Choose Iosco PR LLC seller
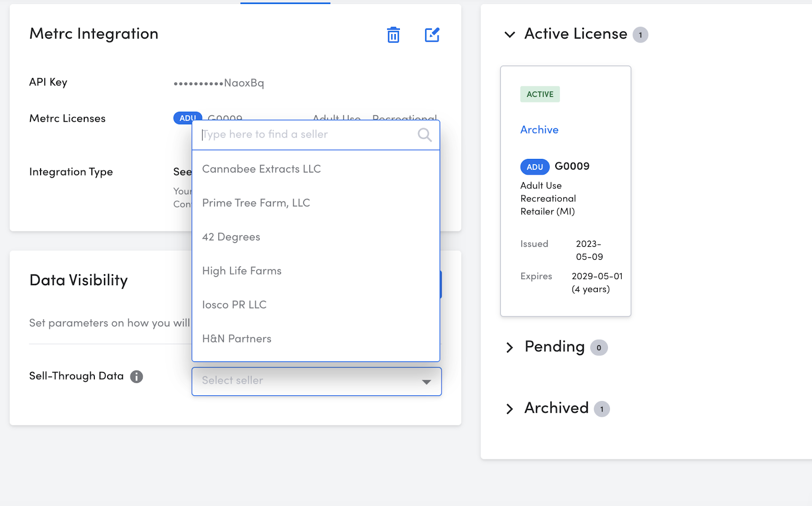 (316, 305)
